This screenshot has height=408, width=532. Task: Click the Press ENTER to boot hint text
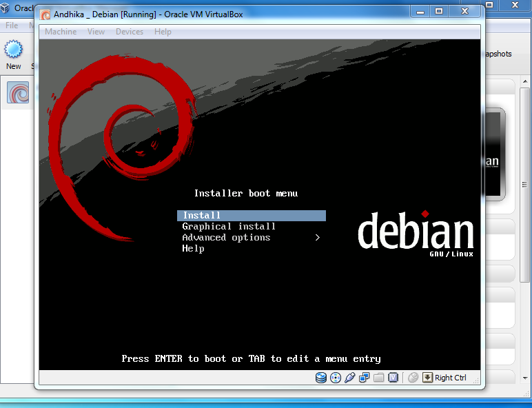[x=251, y=359]
